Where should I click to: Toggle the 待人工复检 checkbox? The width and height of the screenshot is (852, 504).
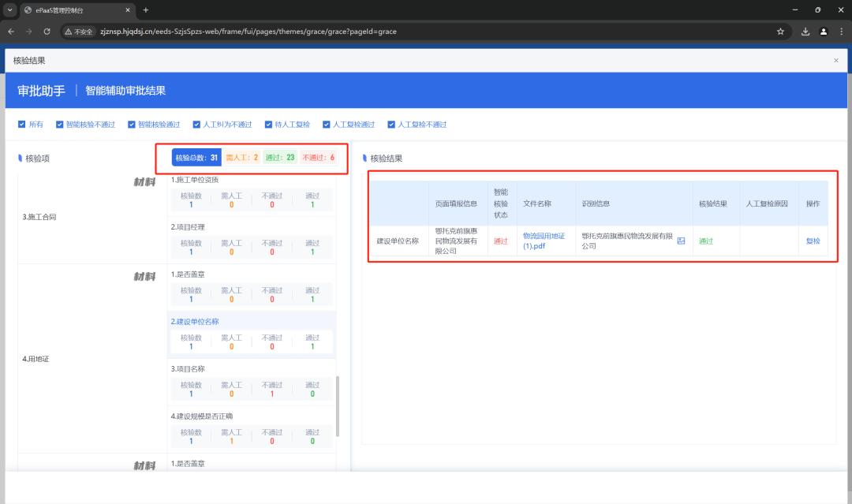click(268, 125)
